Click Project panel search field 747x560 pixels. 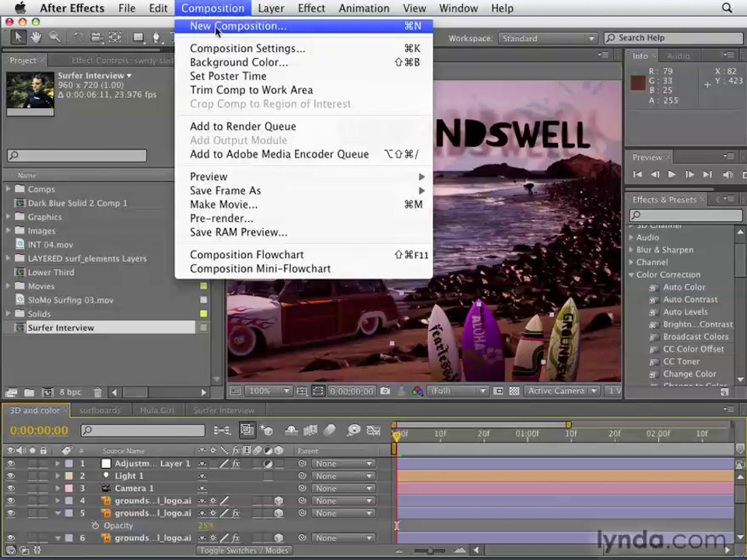[x=77, y=156]
